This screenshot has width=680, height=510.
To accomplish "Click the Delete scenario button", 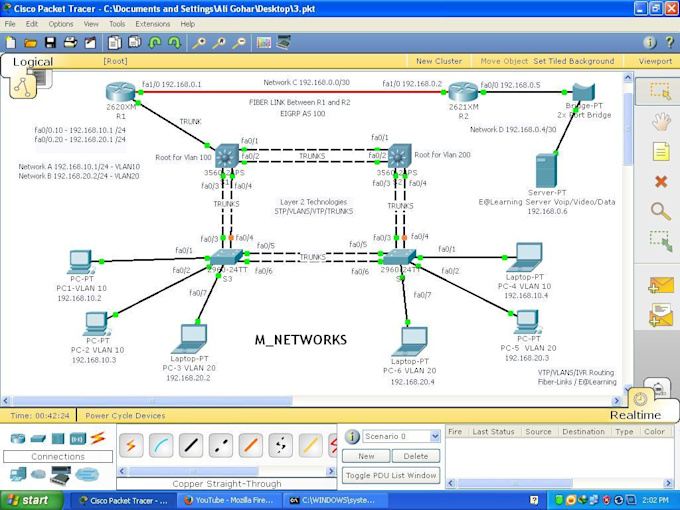I will click(416, 456).
